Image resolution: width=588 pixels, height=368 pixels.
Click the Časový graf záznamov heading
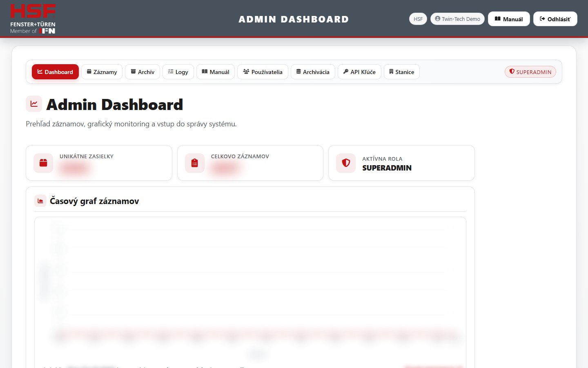tap(94, 201)
